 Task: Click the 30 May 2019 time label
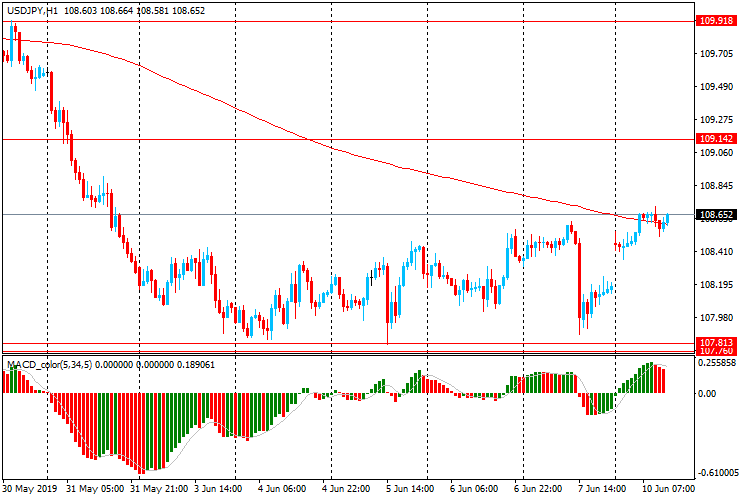(30, 488)
